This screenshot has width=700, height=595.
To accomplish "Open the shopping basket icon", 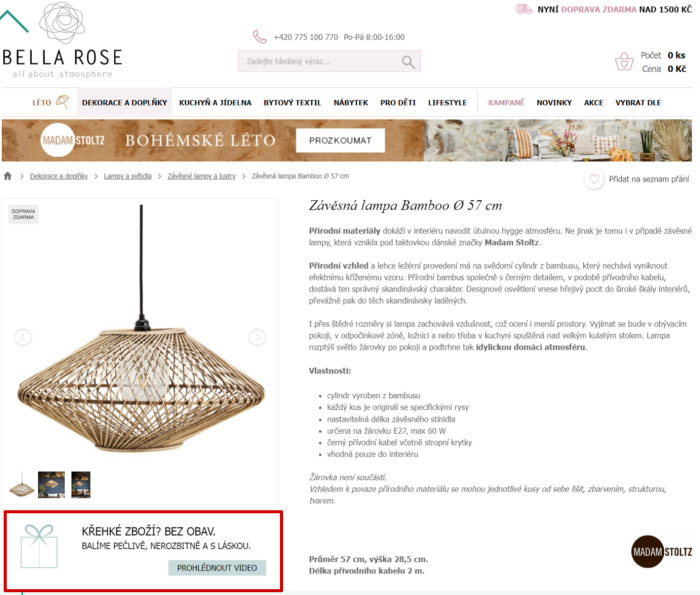I will pyautogui.click(x=624, y=62).
